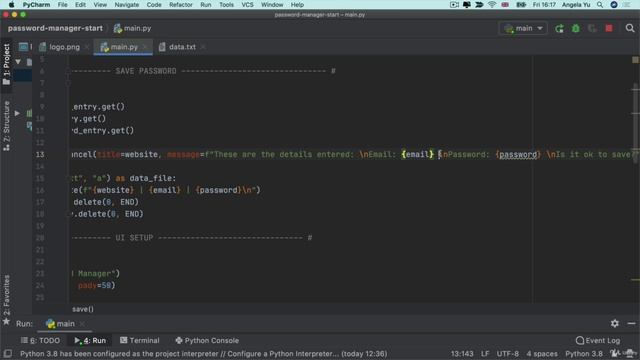
Task: Open Run panel settings gear
Action: (x=615, y=323)
